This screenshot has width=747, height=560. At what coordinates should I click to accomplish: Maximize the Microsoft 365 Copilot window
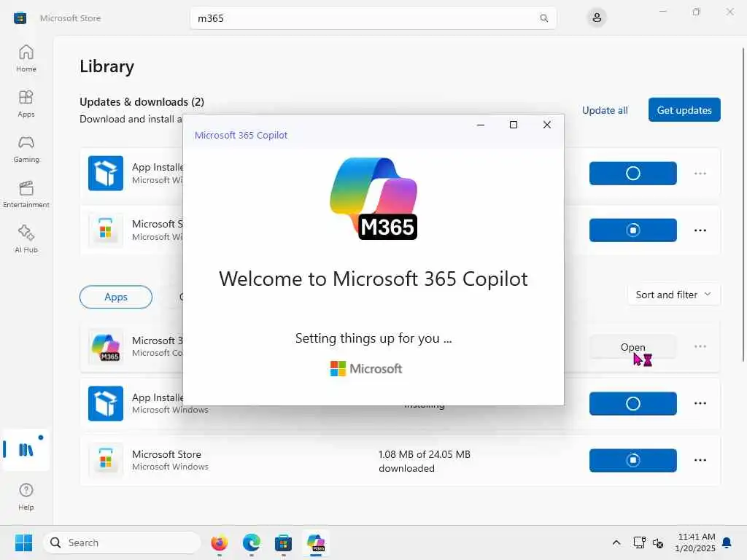pos(514,125)
